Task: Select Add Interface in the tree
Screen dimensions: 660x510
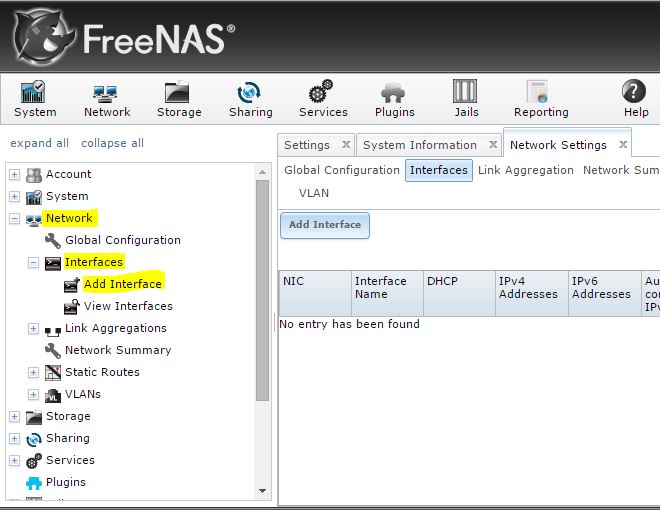Action: click(122, 284)
